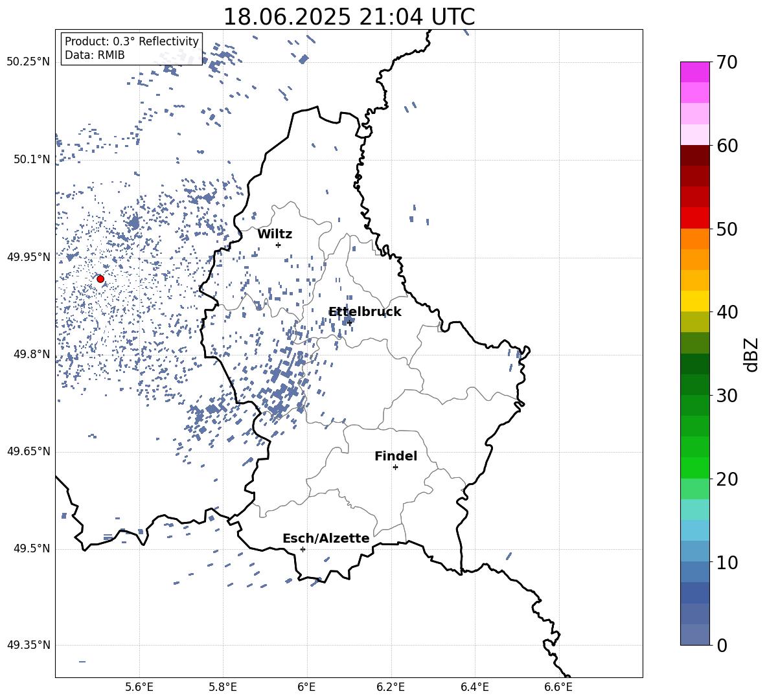Click the 10 tick label on colorbar
767x700 pixels.
coord(727,563)
